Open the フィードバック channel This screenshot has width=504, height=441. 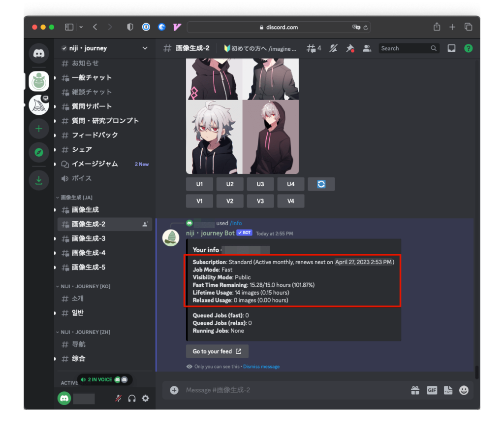pyautogui.click(x=105, y=135)
